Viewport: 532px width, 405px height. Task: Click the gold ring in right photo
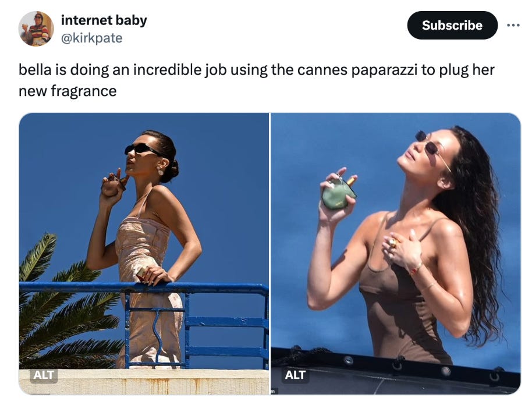tap(392, 243)
